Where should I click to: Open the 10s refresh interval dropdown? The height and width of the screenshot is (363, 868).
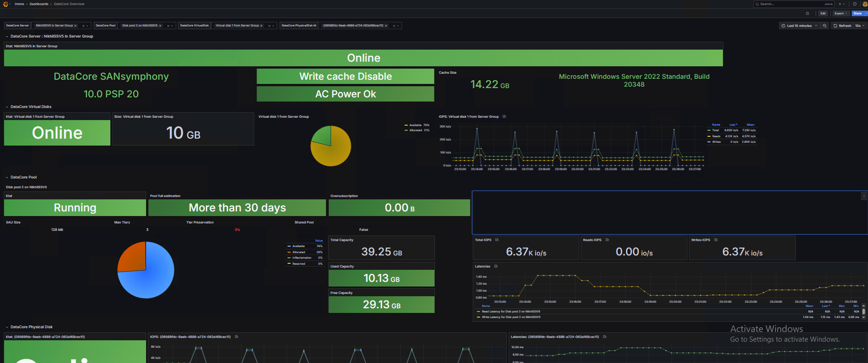860,25
